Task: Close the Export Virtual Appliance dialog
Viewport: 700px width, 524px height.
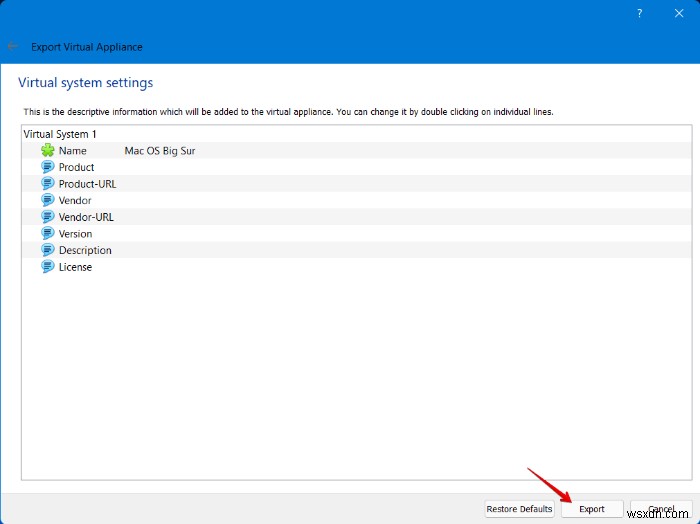Action: pos(679,13)
